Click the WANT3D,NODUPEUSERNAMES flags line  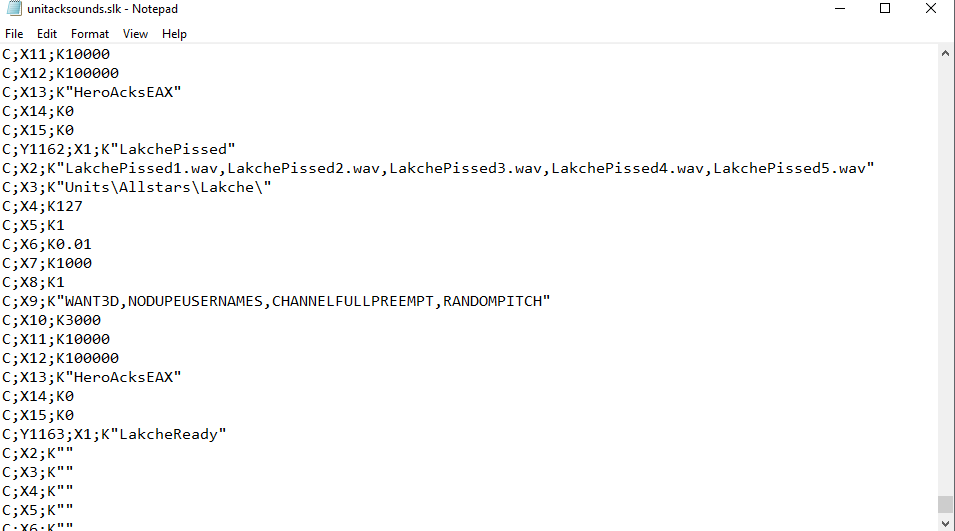276,301
